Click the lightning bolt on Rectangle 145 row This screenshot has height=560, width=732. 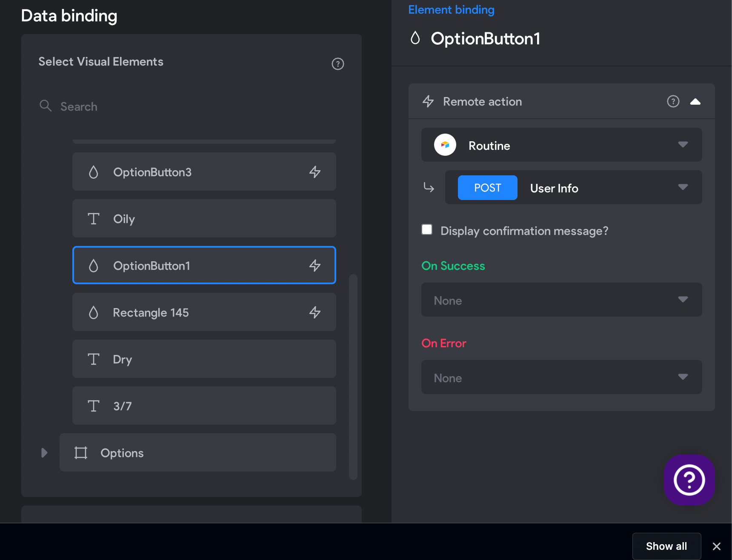click(x=315, y=312)
